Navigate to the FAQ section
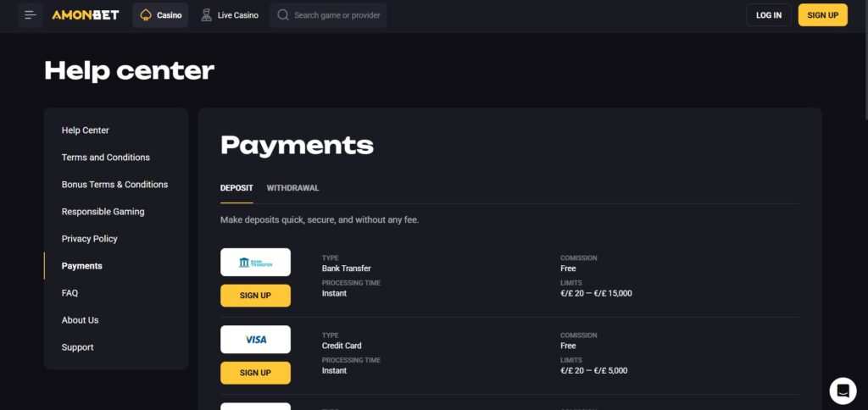 (x=70, y=293)
